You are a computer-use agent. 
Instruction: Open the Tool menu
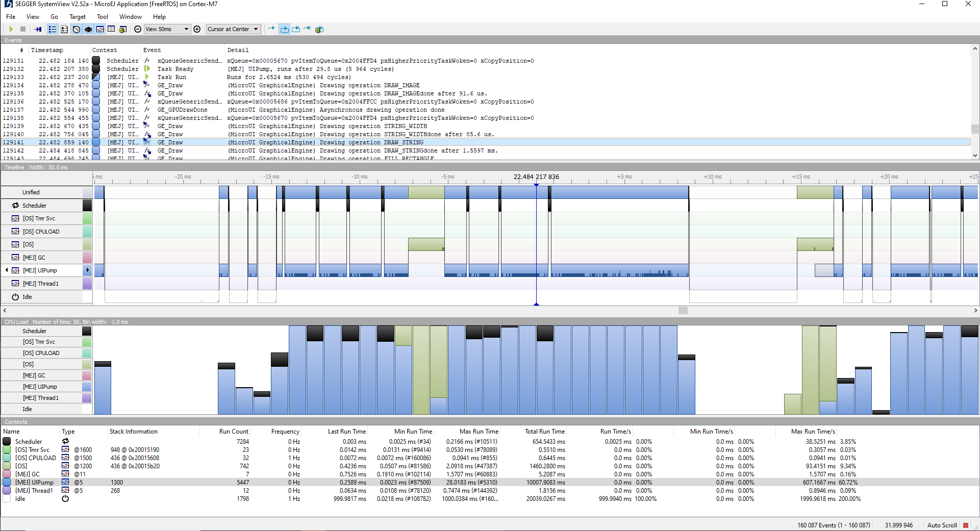102,17
